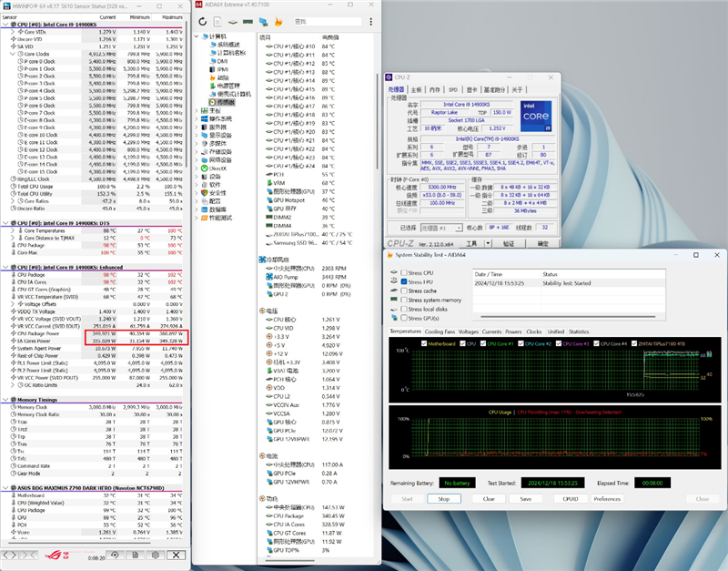Expand the 性能测试 node in AIDA64 tree
The image size is (728, 571).
197,218
